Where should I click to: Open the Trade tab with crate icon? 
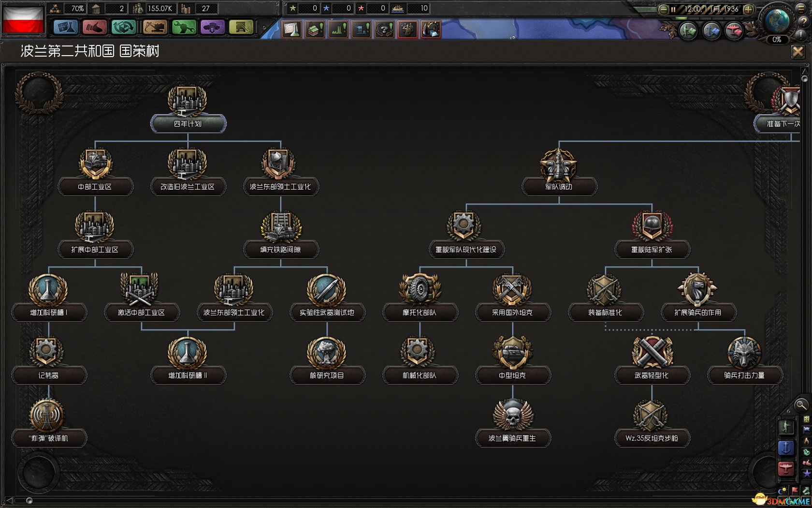pos(124,27)
